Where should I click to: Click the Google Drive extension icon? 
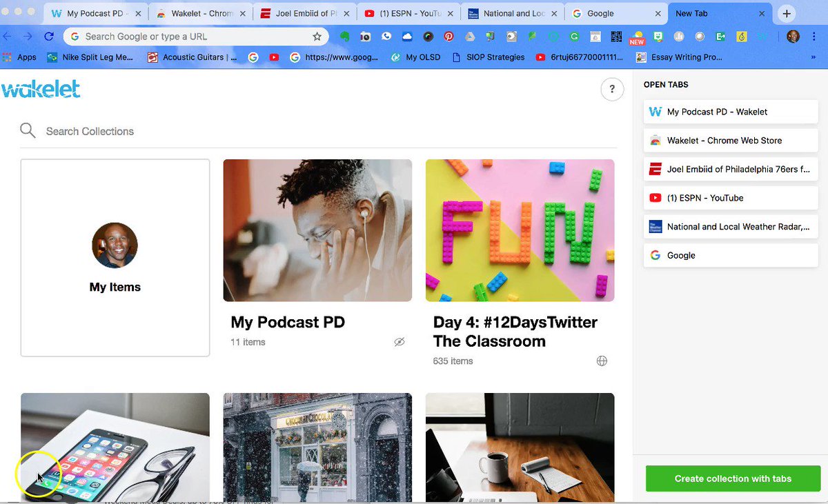470,37
